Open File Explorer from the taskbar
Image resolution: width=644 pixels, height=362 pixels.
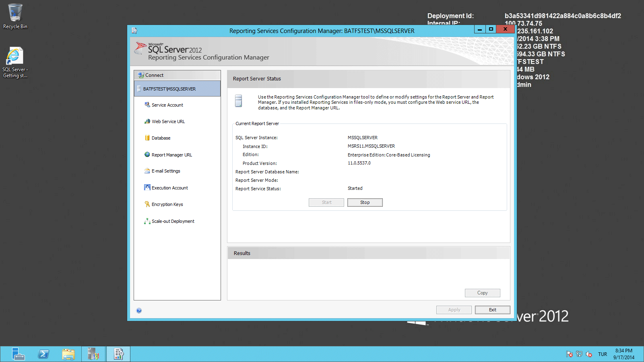(68, 354)
